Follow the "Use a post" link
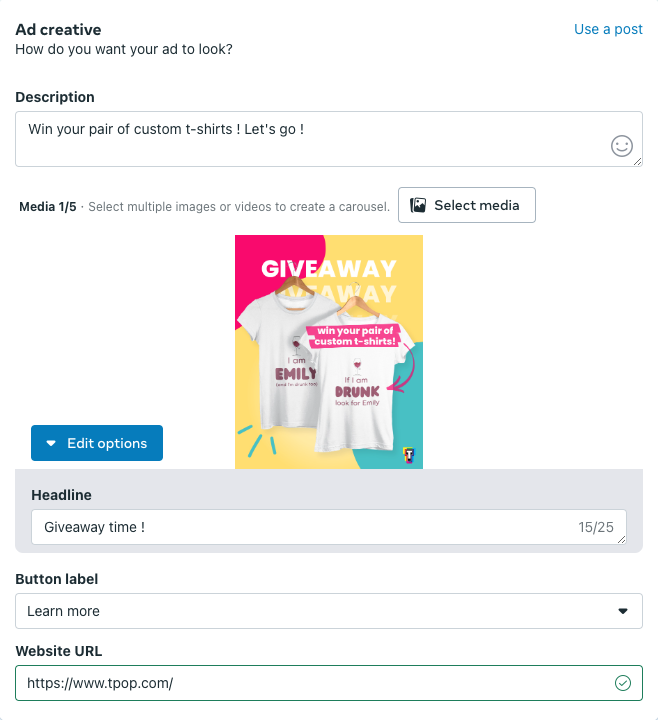This screenshot has height=720, width=658. [608, 29]
